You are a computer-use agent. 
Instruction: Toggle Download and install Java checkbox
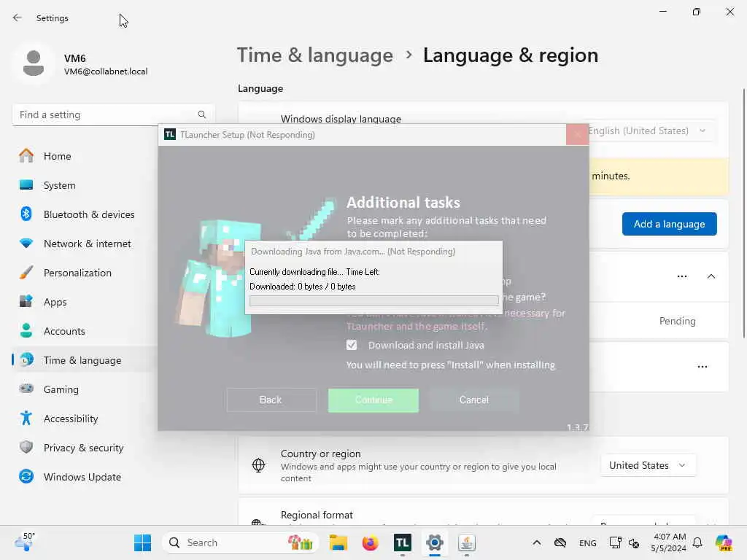(x=352, y=345)
